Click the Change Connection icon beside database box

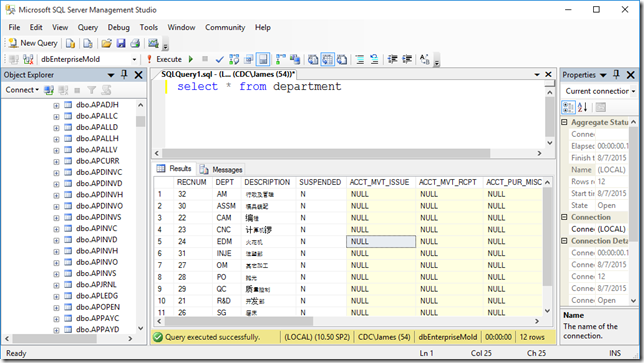click(x=28, y=60)
